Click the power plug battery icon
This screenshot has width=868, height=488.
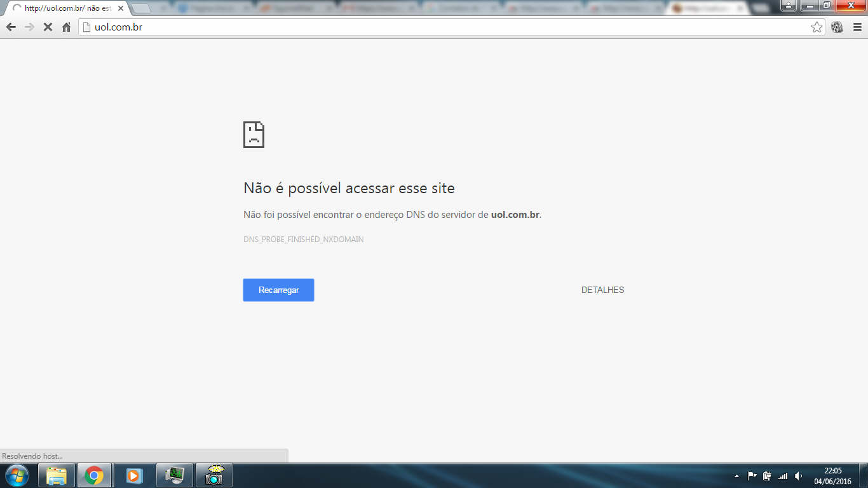tap(768, 476)
